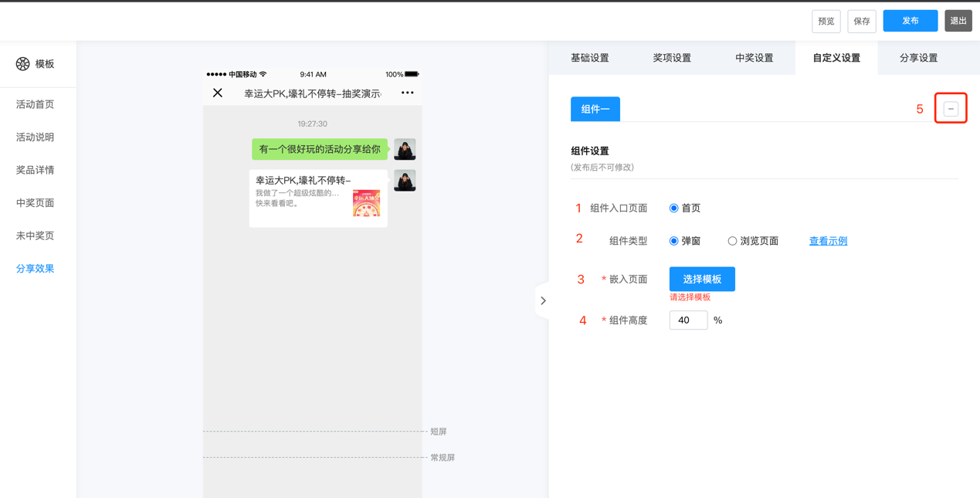This screenshot has width=980, height=498.
Task: Open the shared activity card thumbnail image
Action: coord(366,203)
